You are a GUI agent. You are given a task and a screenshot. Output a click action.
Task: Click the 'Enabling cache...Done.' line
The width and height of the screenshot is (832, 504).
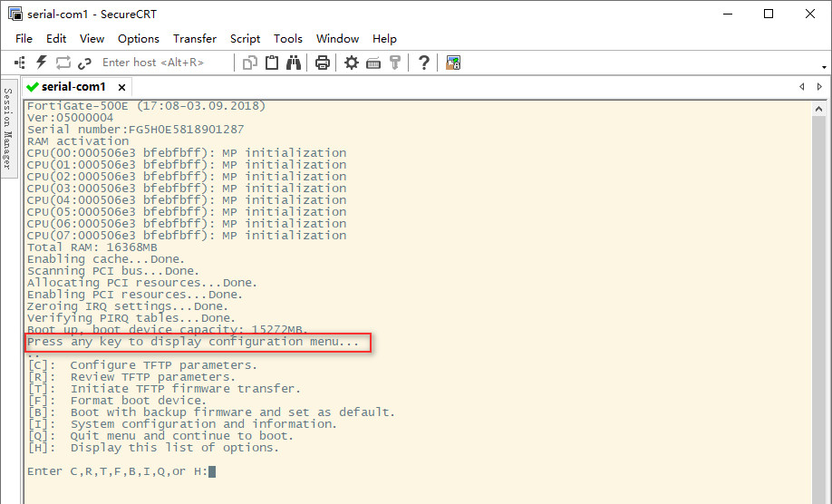[x=106, y=259]
